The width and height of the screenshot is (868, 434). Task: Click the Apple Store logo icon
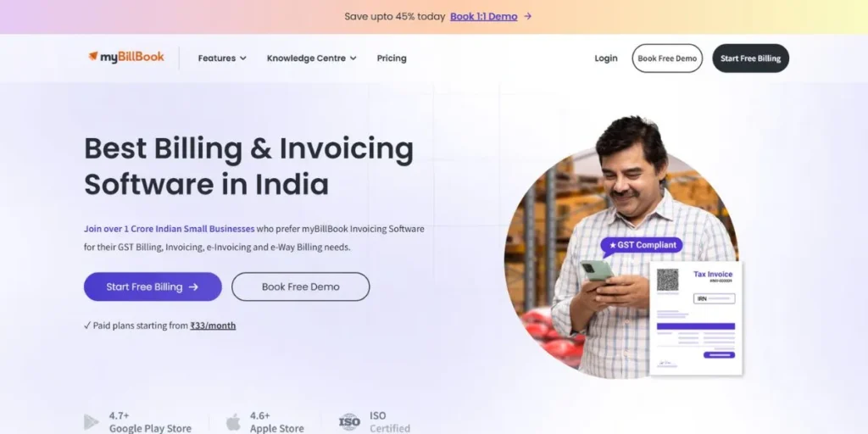pyautogui.click(x=233, y=422)
